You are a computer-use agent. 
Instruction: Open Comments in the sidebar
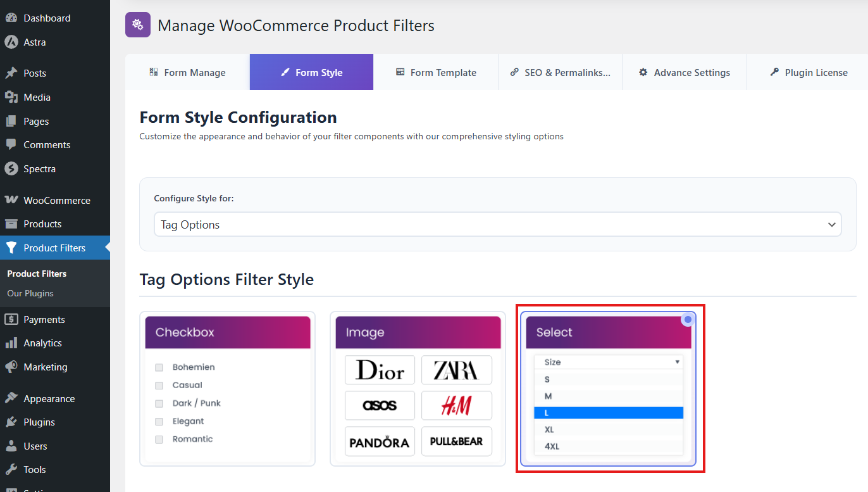(x=55, y=145)
